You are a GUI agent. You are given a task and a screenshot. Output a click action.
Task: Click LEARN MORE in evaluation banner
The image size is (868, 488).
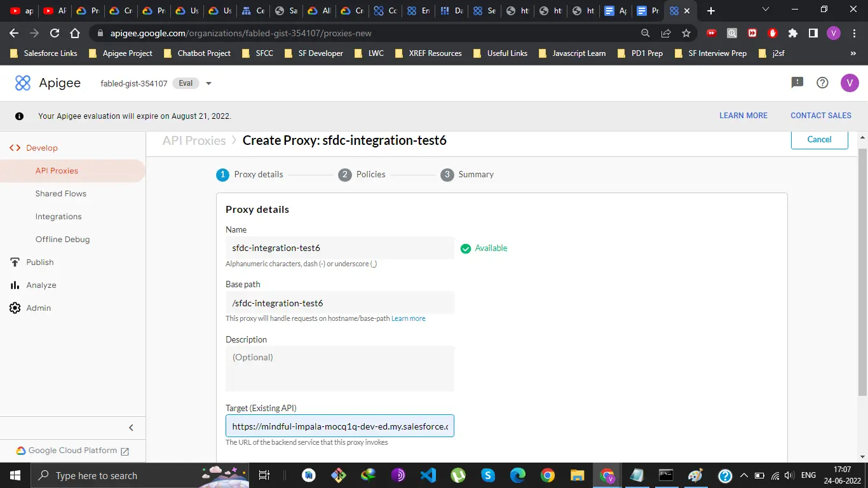click(x=743, y=116)
